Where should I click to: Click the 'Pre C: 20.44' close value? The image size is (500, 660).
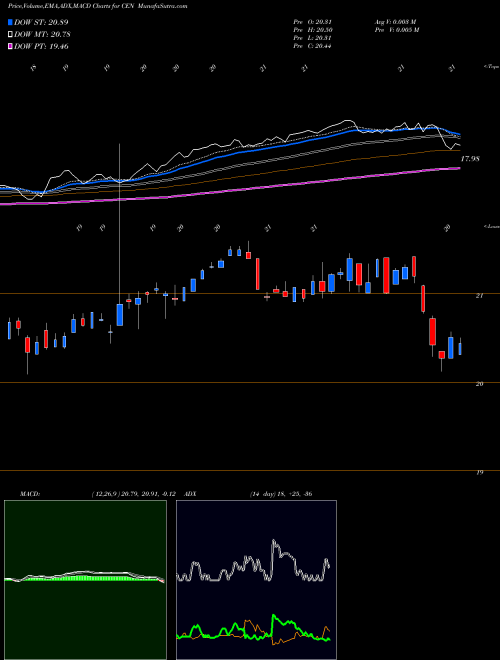click(x=312, y=46)
